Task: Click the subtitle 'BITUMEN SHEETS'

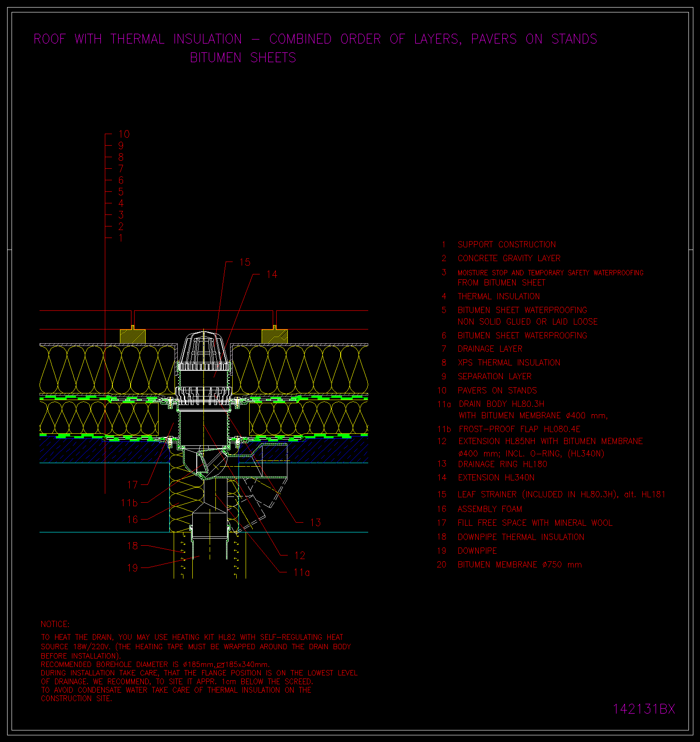Action: pos(243,58)
